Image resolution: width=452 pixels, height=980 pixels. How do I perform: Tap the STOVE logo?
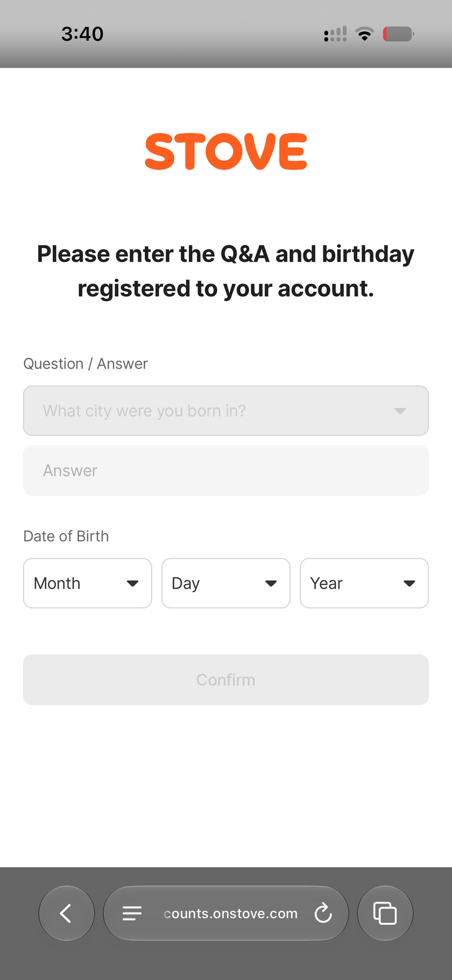226,152
